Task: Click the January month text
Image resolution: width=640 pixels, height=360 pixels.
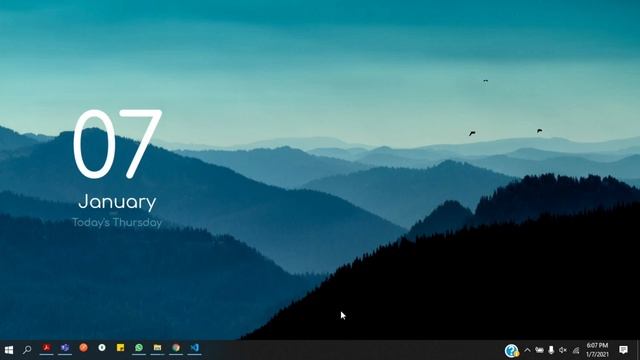Action: click(118, 202)
